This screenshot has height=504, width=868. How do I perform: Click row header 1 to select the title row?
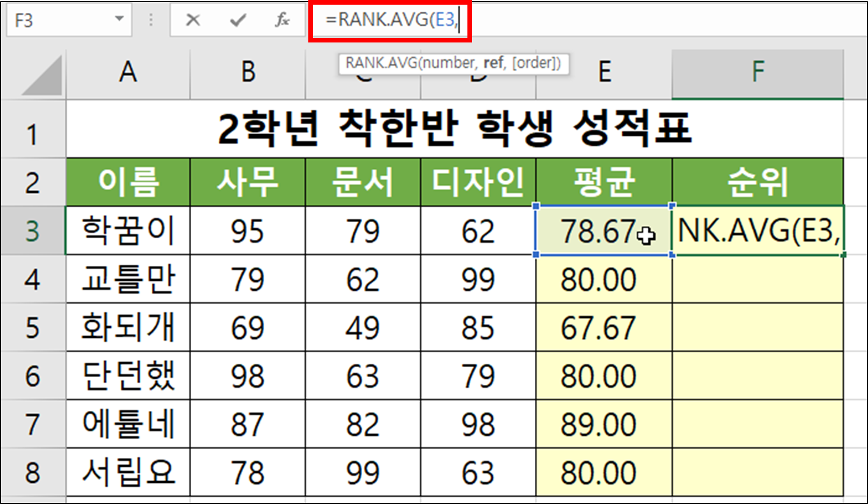tap(32, 134)
